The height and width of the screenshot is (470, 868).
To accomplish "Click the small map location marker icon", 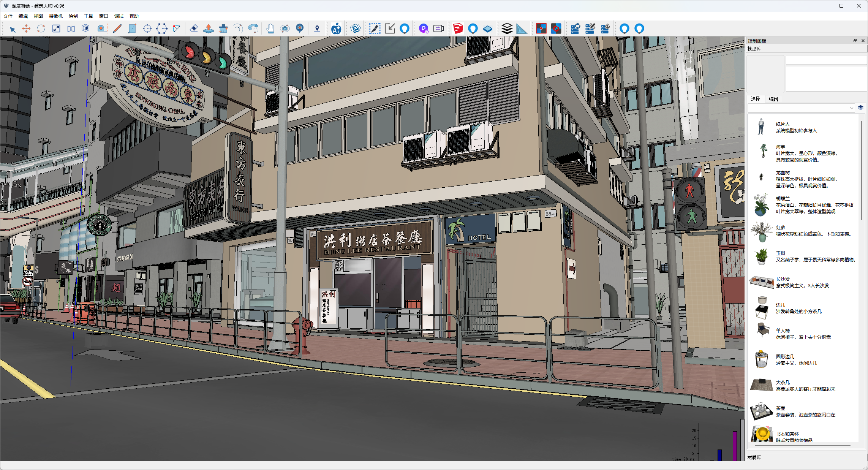I will click(317, 29).
